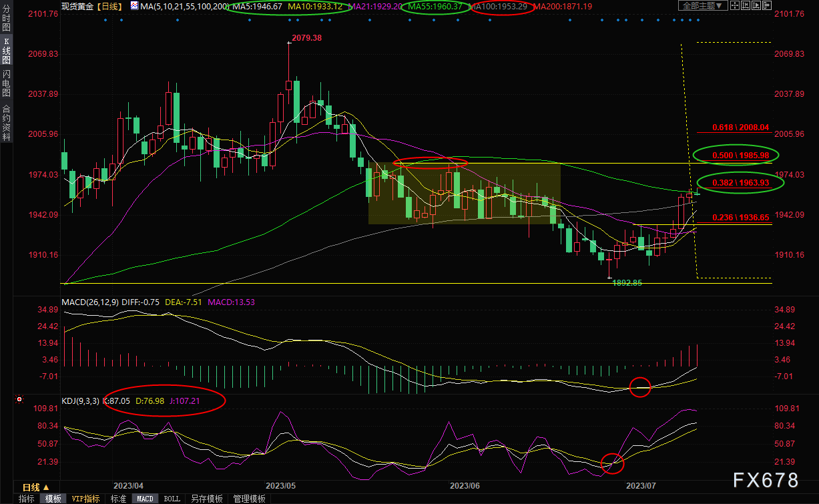Click the shift-chart-right arrow icon
This screenshot has width=819, height=504.
click(x=767, y=5)
